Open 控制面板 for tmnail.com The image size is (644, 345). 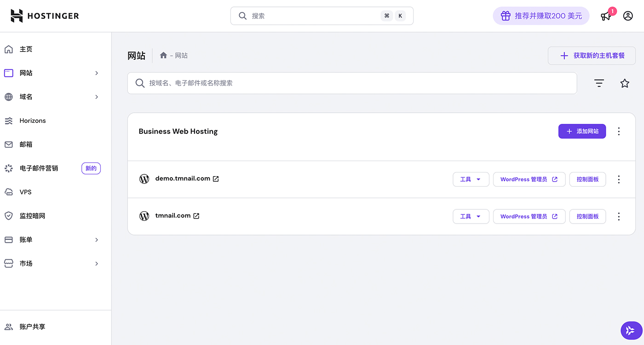(x=587, y=216)
